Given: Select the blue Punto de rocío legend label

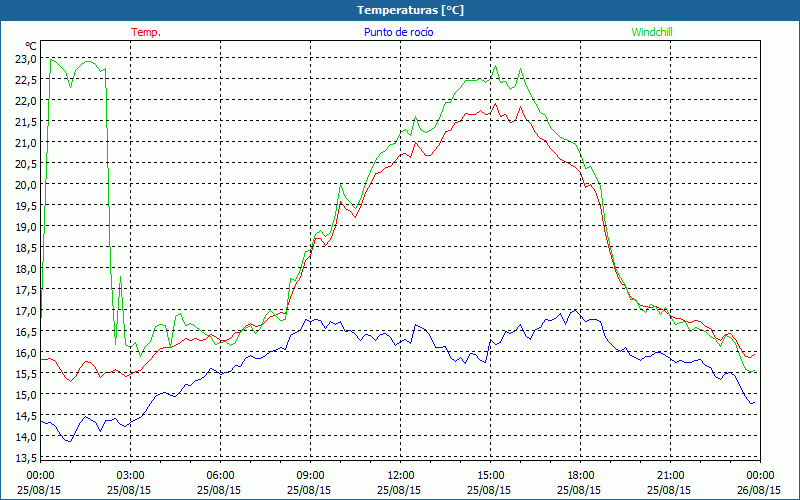Looking at the screenshot, I should (x=398, y=32).
